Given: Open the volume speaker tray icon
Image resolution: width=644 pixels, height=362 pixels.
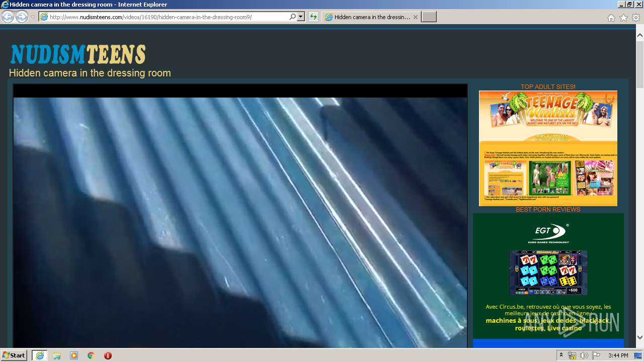Looking at the screenshot, I should point(584,355).
